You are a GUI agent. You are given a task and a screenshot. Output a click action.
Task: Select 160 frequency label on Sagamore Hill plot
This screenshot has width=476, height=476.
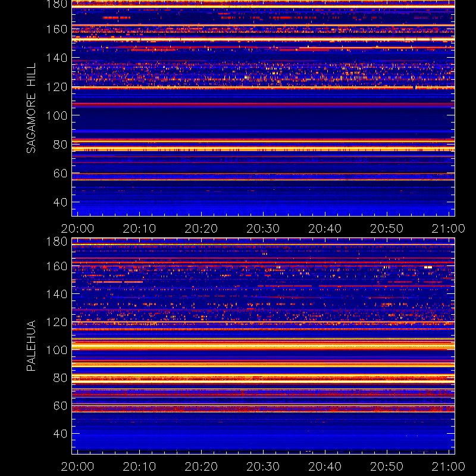(57, 29)
